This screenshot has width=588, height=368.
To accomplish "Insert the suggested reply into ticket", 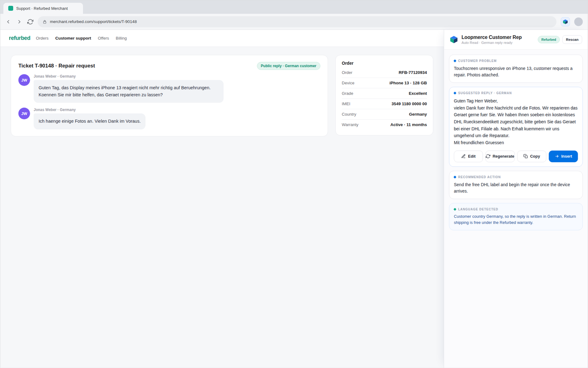I will pos(563,156).
